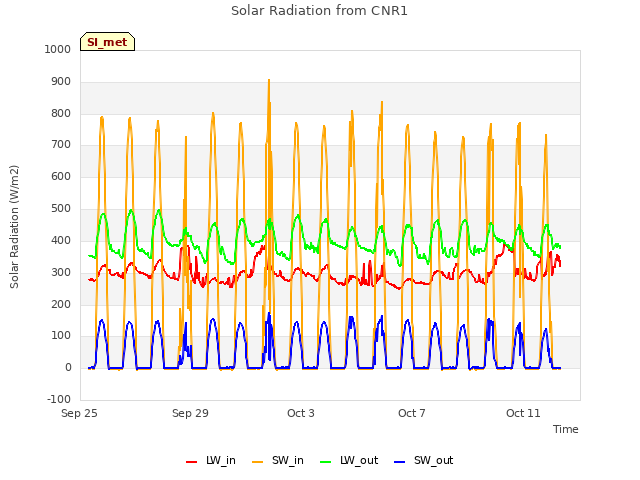This screenshot has height=480, width=640.
Task: Click the Oct 11 x-axis tick label
Action: (x=523, y=413)
